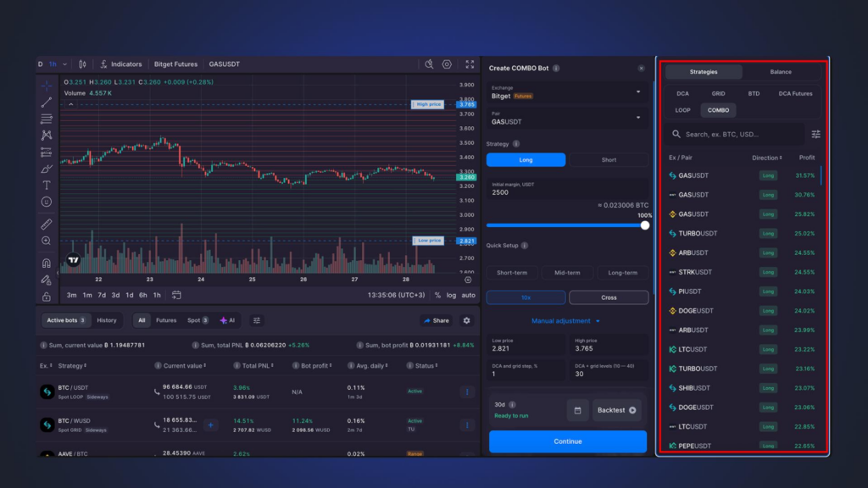Click the backtest calendar icon
Image resolution: width=868 pixels, height=488 pixels.
pyautogui.click(x=577, y=411)
